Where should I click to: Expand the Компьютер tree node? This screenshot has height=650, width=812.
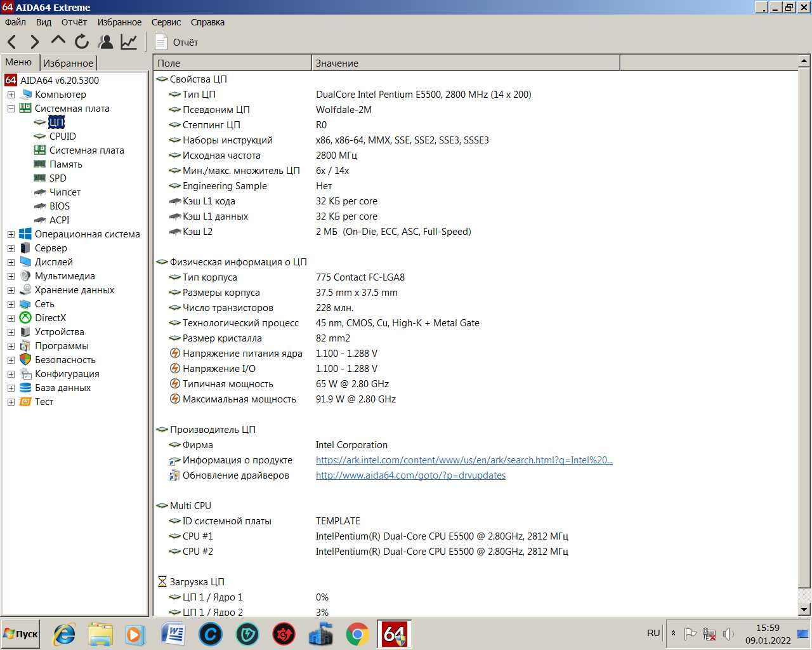coord(11,95)
